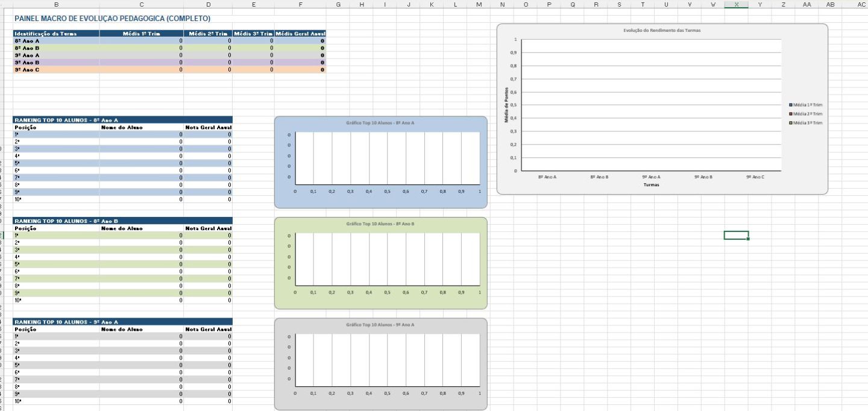This screenshot has height=411, width=868.
Task: Select column header X
Action: [736, 4]
